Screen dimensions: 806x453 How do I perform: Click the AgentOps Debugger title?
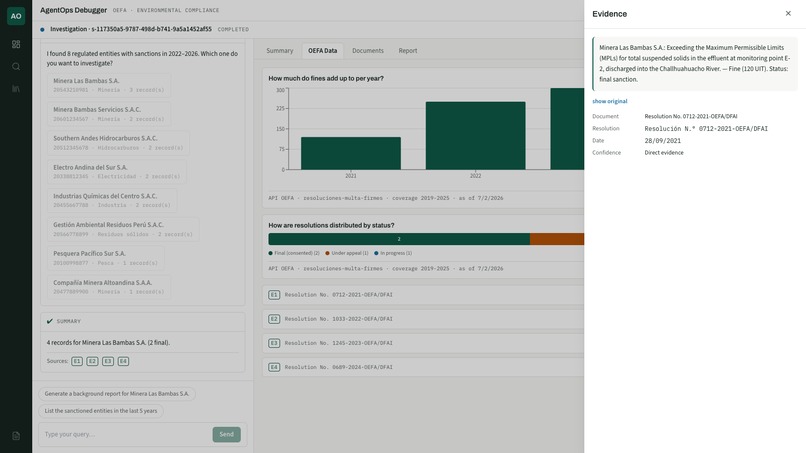point(74,10)
